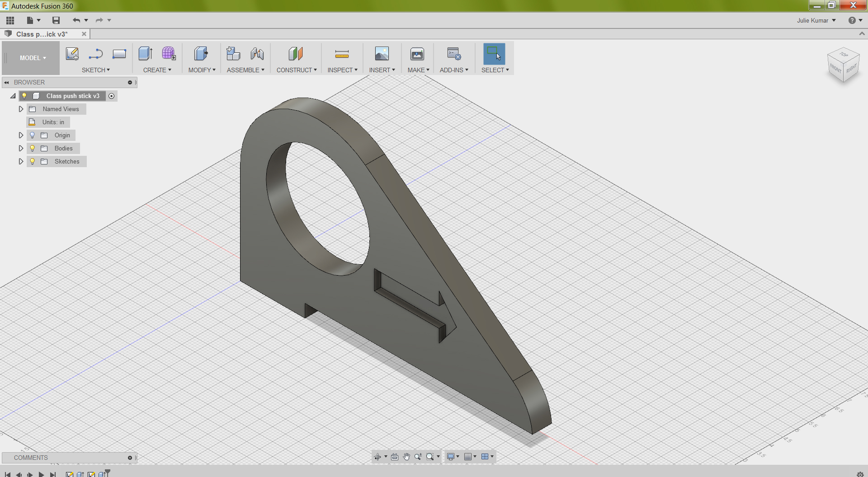Open the Julie Kumar account dropdown
The width and height of the screenshot is (868, 477).
[816, 20]
